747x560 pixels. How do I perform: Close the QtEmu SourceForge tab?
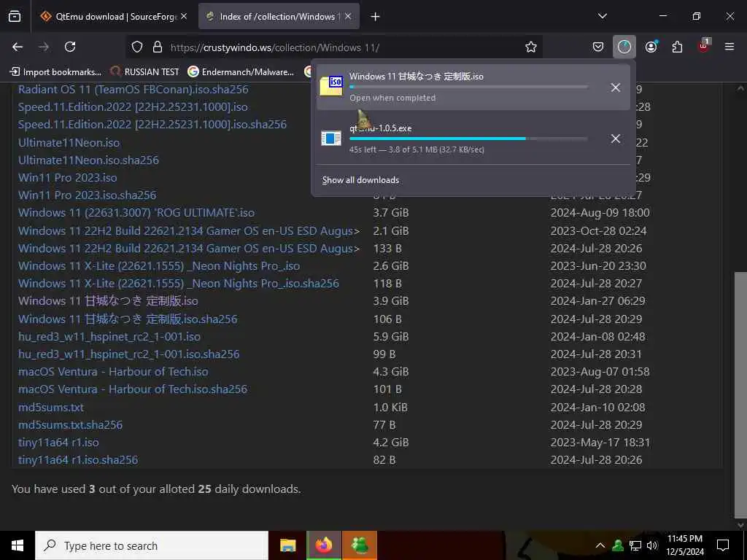click(184, 16)
